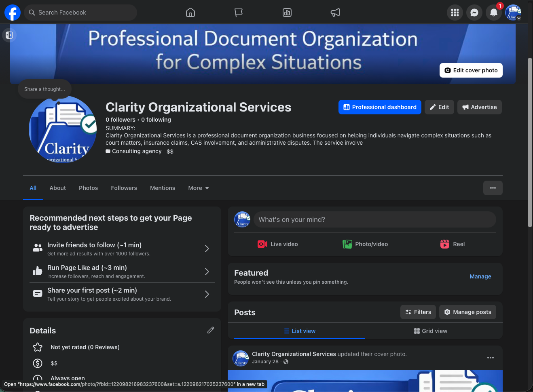The image size is (533, 392).
Task: Open the Photo/video post option
Action: [365, 244]
